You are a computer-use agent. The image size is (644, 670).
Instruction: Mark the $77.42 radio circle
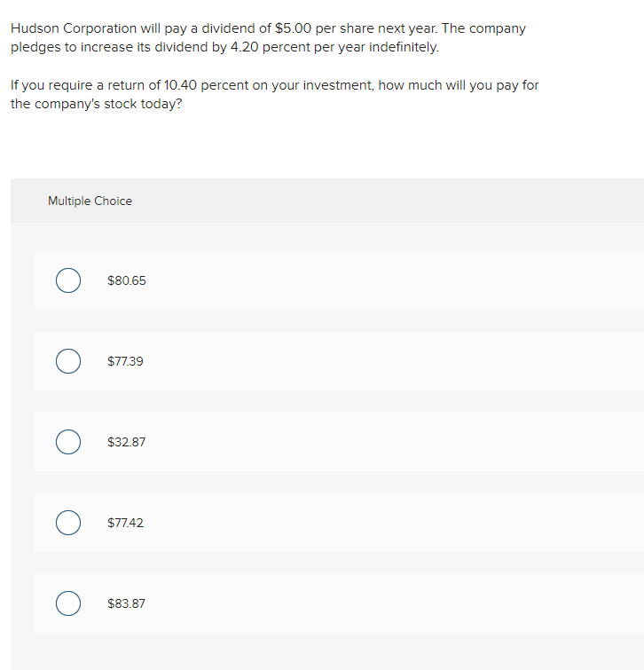pos(68,523)
